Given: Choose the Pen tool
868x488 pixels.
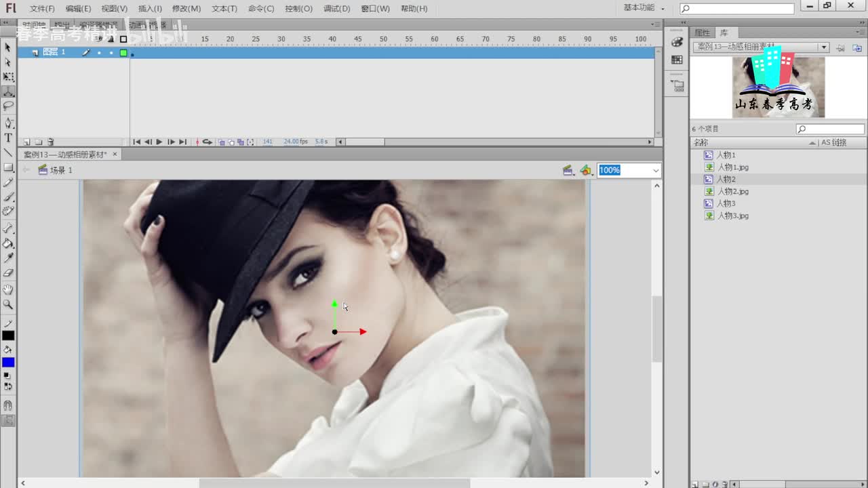Looking at the screenshot, I should click(8, 123).
